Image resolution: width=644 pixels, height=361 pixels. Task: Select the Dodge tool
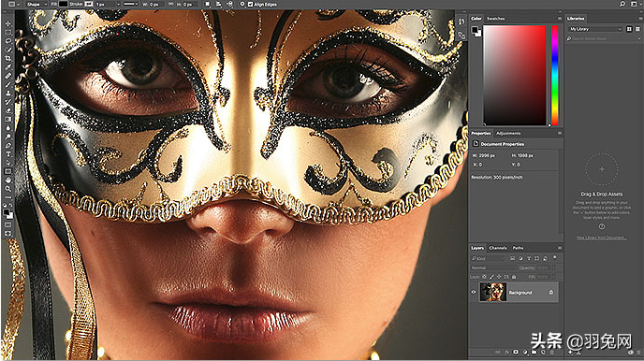(7, 137)
